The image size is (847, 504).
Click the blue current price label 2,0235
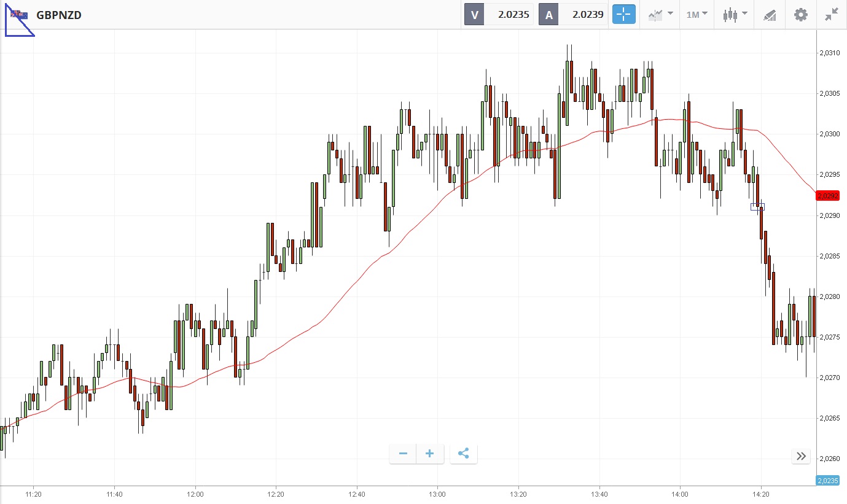tap(827, 481)
